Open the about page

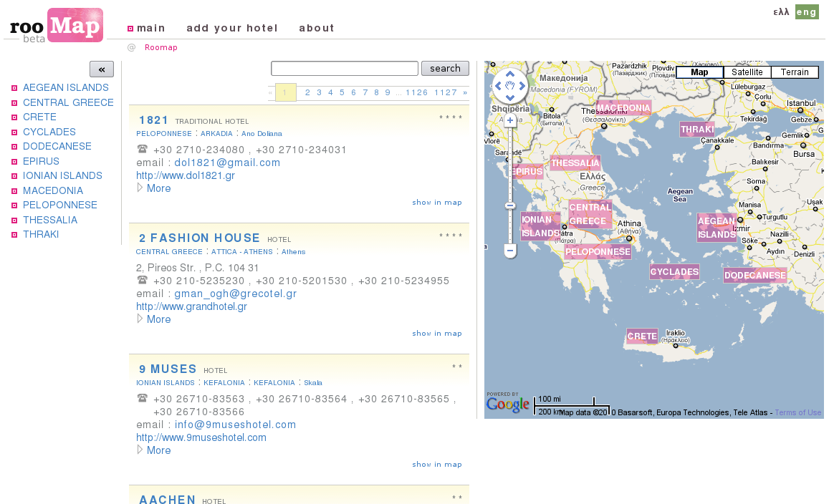[x=317, y=28]
